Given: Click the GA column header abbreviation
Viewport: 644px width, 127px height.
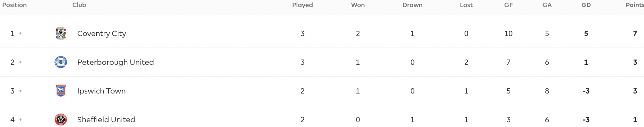Looking at the screenshot, I should pos(547,5).
